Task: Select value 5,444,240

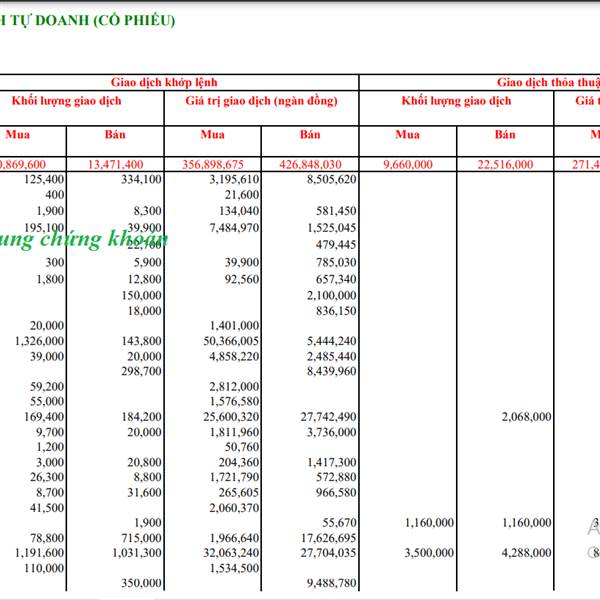Action: pos(332,341)
